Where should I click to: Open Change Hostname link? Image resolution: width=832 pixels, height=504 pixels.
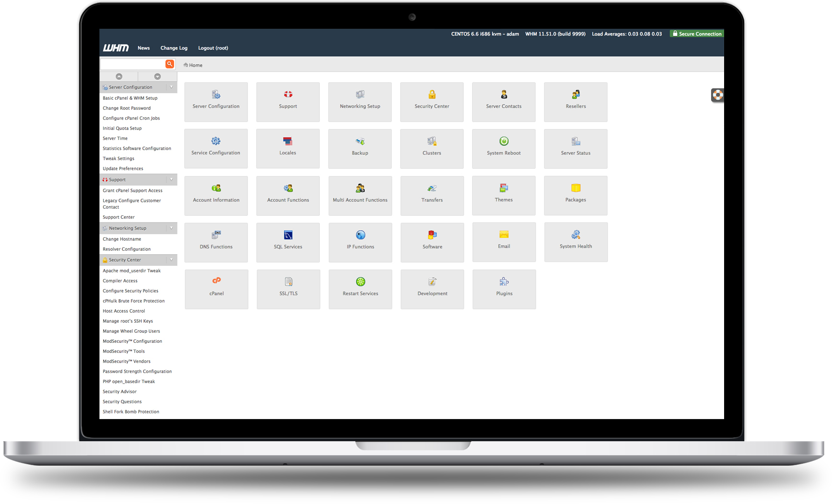(x=122, y=239)
